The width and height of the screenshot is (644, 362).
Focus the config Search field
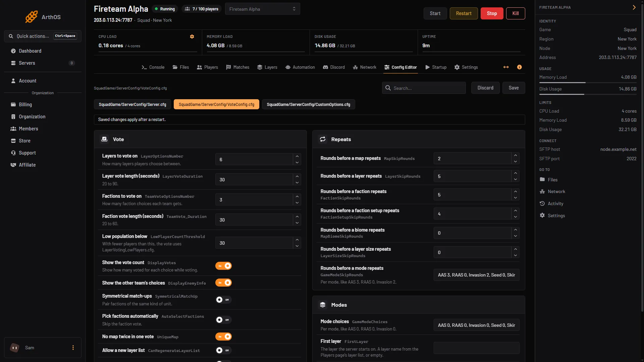[x=424, y=88]
